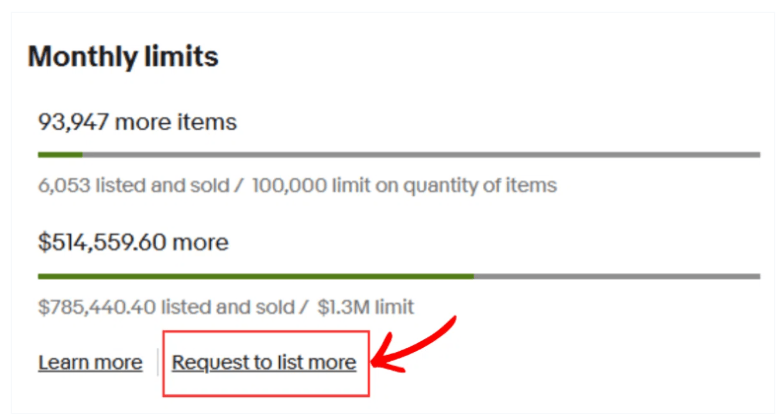Click the "$785,440.40 listed and sold" text
The width and height of the screenshot is (780, 417).
[165, 306]
